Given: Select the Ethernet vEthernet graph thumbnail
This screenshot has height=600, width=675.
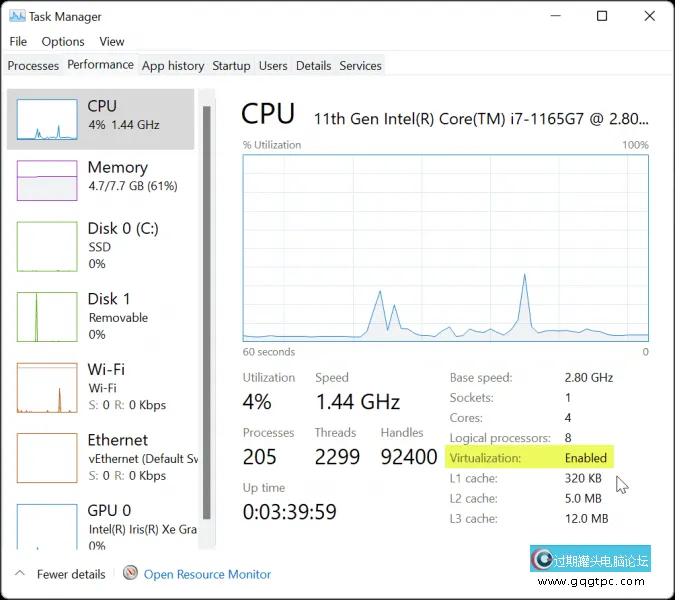Looking at the screenshot, I should click(46, 458).
